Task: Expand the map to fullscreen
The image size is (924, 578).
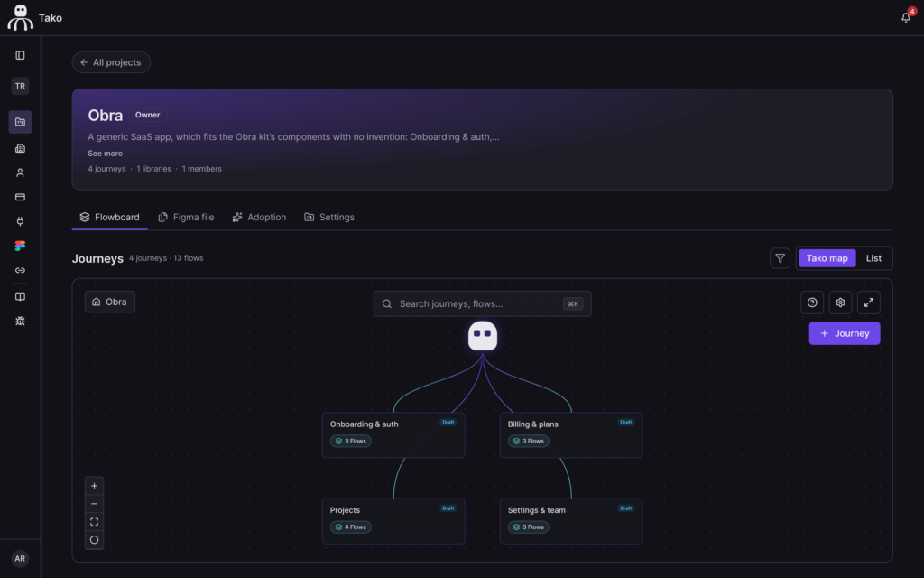Action: 869,303
